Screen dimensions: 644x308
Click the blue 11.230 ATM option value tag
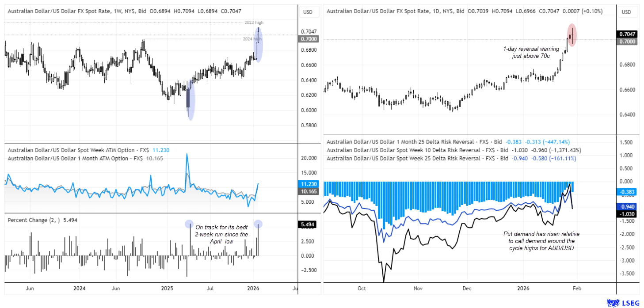308,184
